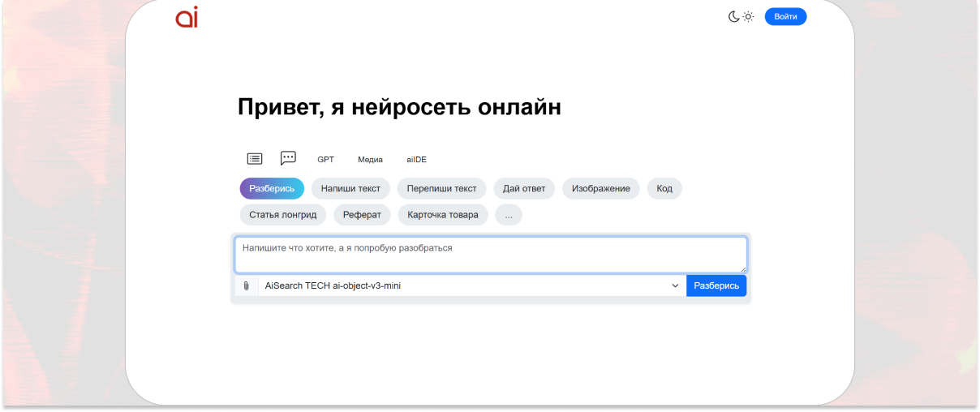This screenshot has width=980, height=412.
Task: Open the list view icon tab
Action: 255,159
